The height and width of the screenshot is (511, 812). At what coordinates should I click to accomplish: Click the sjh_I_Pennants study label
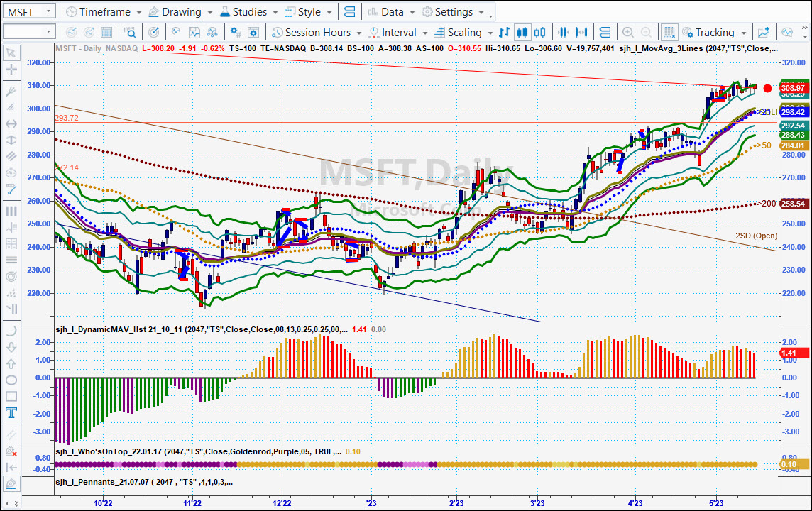click(144, 482)
